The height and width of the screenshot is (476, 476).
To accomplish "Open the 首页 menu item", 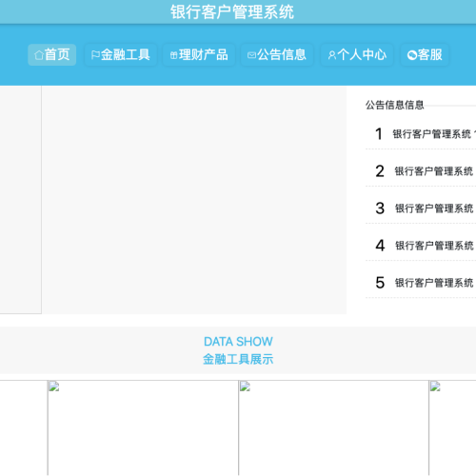I will tap(52, 55).
